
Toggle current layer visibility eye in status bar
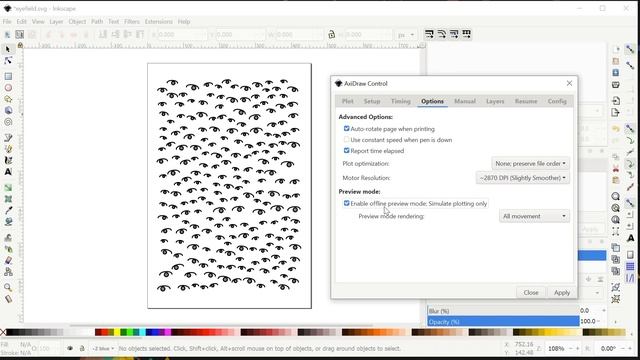(70, 349)
